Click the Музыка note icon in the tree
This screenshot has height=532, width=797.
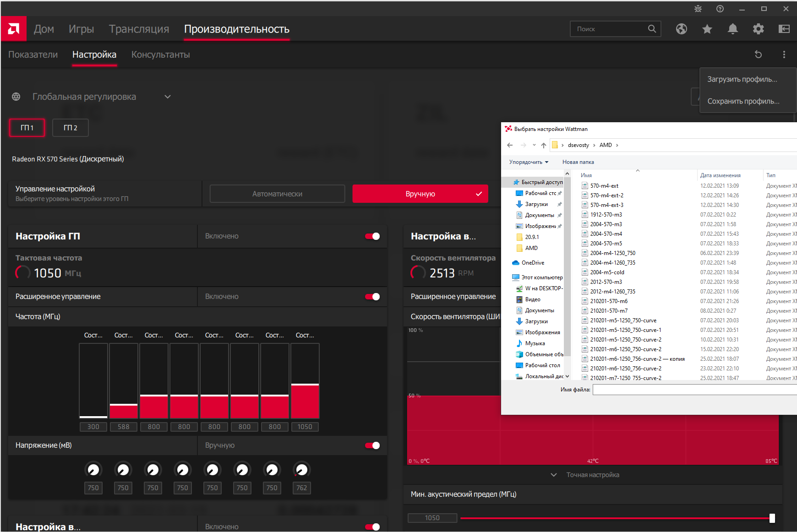[x=519, y=343]
